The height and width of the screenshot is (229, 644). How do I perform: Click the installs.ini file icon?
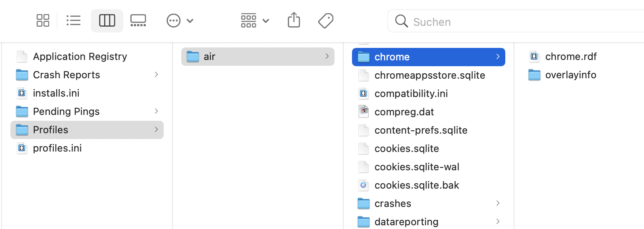pos(22,93)
